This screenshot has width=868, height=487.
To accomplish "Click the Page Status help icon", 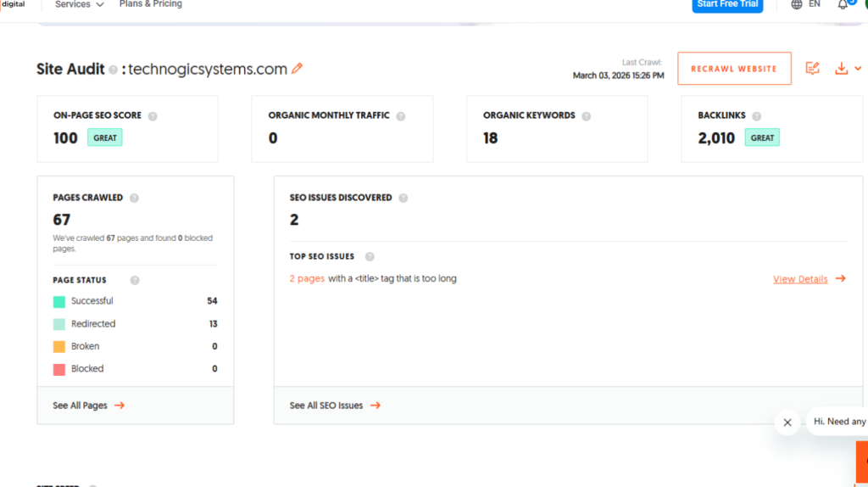I will point(135,280).
